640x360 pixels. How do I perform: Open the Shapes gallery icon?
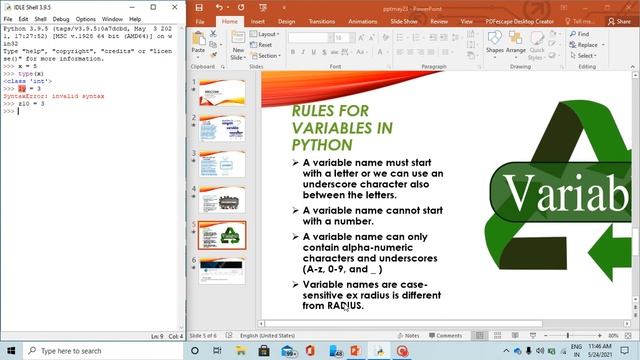click(495, 38)
